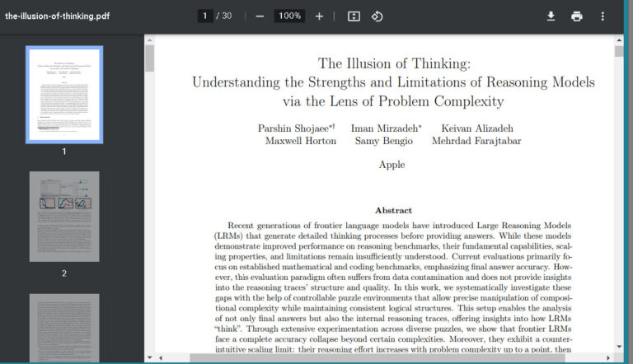This screenshot has height=364, width=633.
Task: Select the third page thumbnail
Action: click(64, 328)
